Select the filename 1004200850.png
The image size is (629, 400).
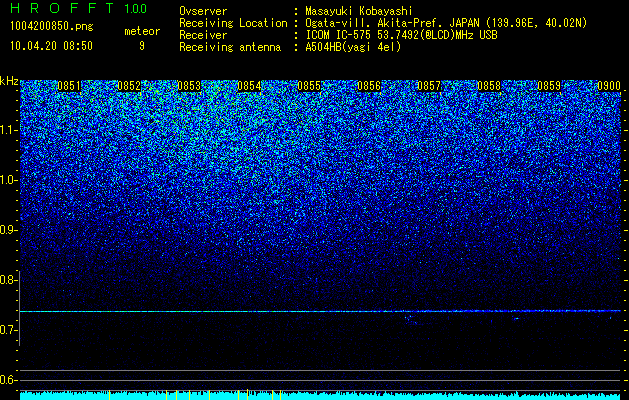point(52,27)
